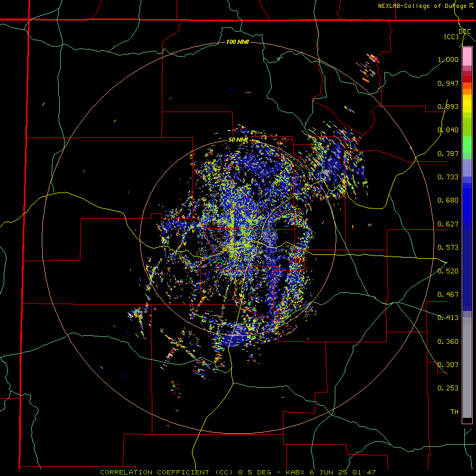
Task: Click the 0.840 legend value
Action: tap(448, 130)
